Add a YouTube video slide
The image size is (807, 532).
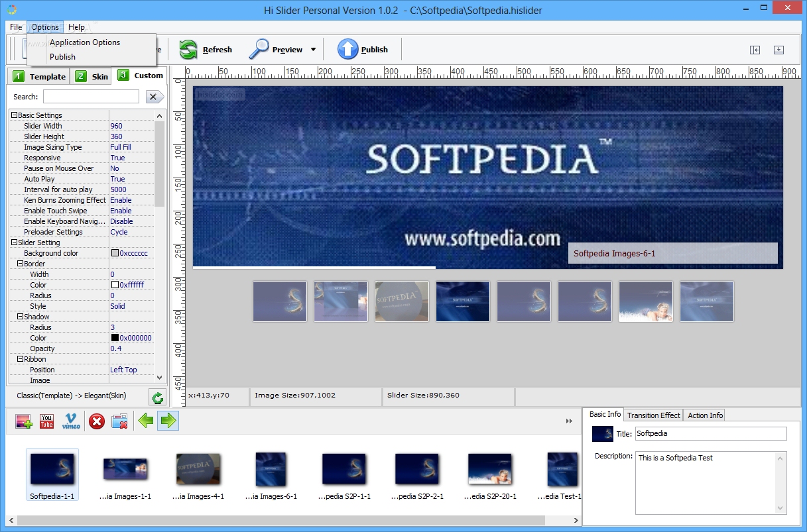46,421
